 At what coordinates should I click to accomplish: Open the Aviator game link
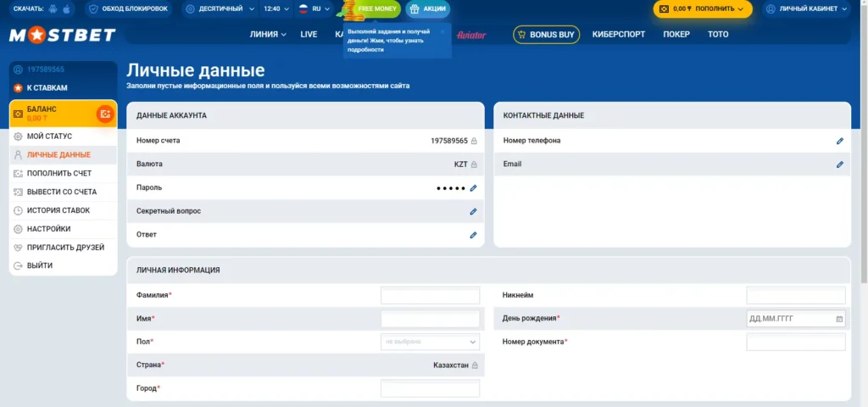click(471, 35)
